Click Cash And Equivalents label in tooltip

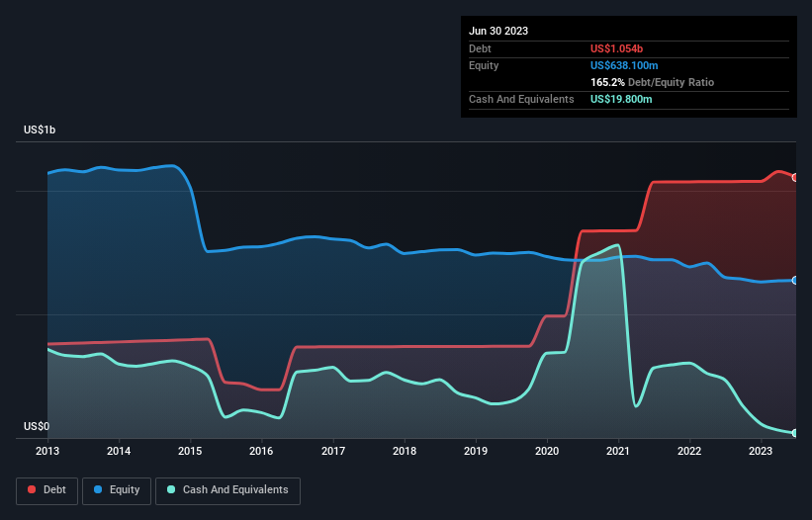pos(521,99)
